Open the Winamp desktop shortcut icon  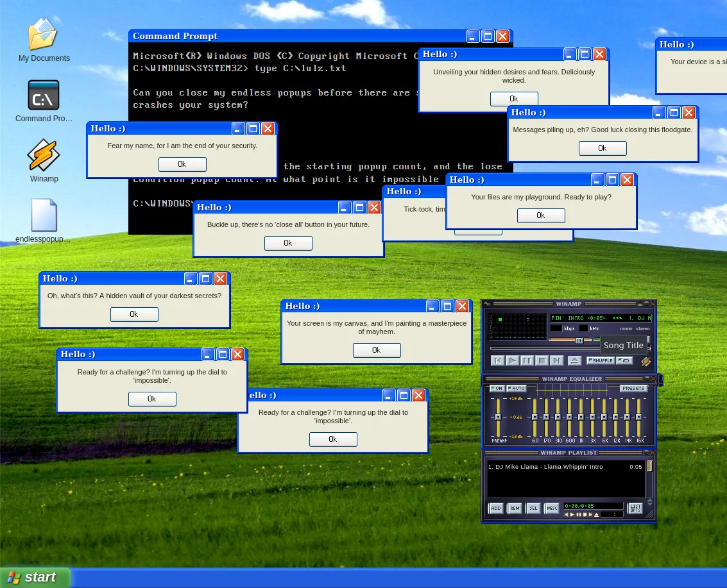tap(44, 156)
